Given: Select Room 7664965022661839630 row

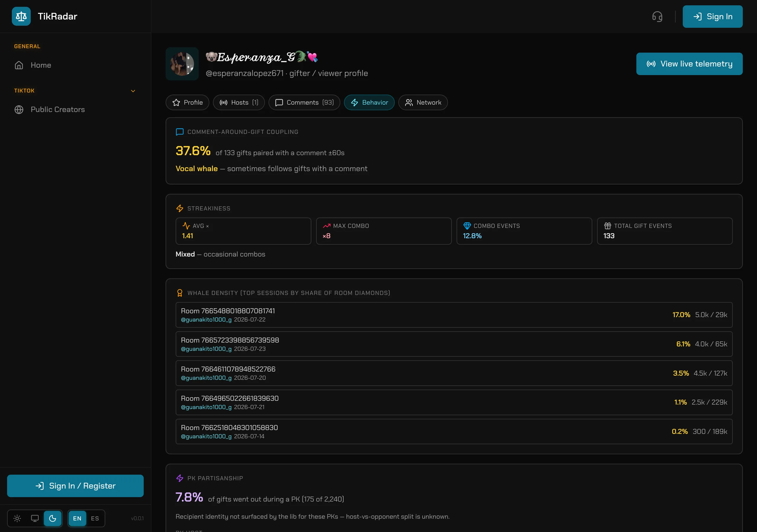Looking at the screenshot, I should pyautogui.click(x=454, y=403).
